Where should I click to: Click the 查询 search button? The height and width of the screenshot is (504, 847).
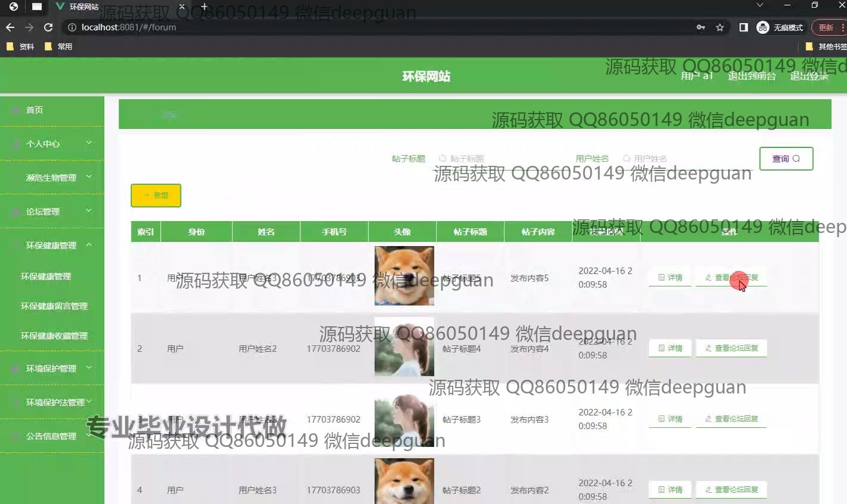pyautogui.click(x=786, y=159)
